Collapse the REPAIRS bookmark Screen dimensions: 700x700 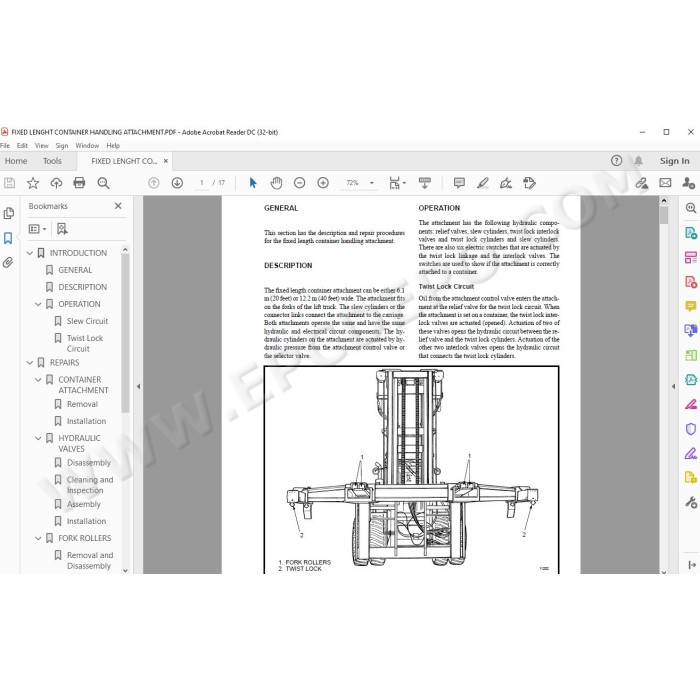coord(30,362)
